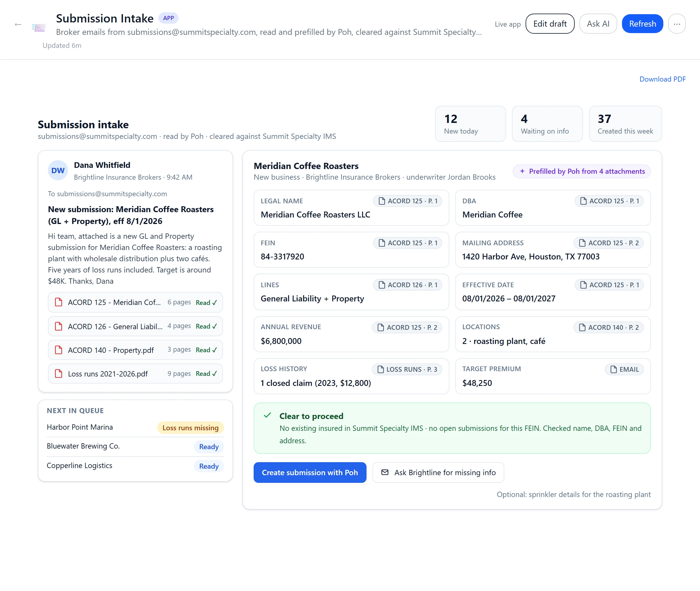
Task: Click the APP badge beside the title
Action: 168,18
